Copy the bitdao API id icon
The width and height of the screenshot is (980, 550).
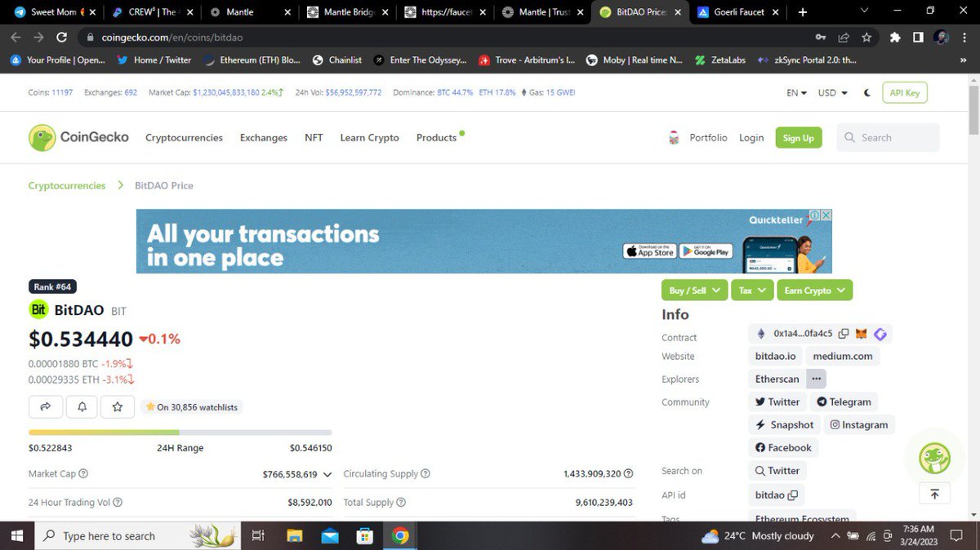[793, 495]
